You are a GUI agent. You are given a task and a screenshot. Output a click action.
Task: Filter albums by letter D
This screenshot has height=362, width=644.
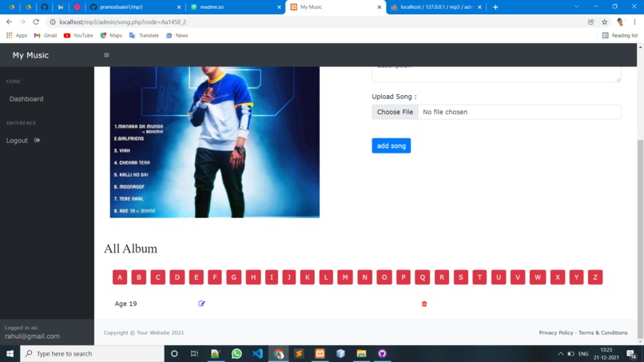[x=177, y=277]
